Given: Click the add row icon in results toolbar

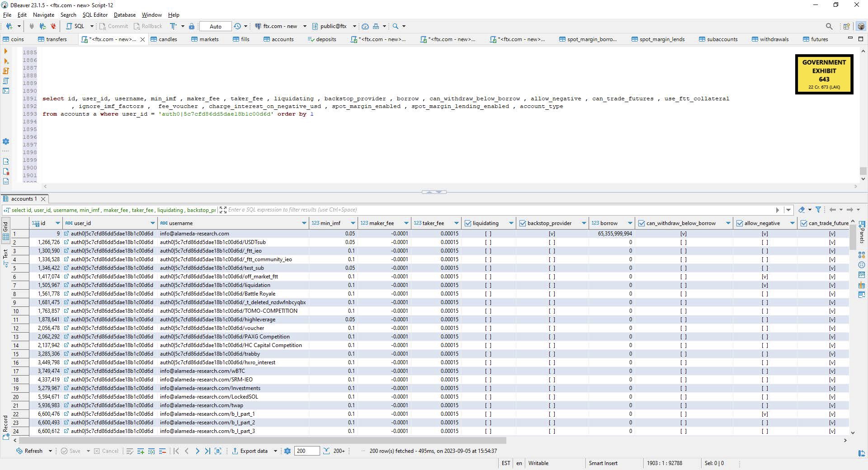Looking at the screenshot, I should (x=141, y=451).
